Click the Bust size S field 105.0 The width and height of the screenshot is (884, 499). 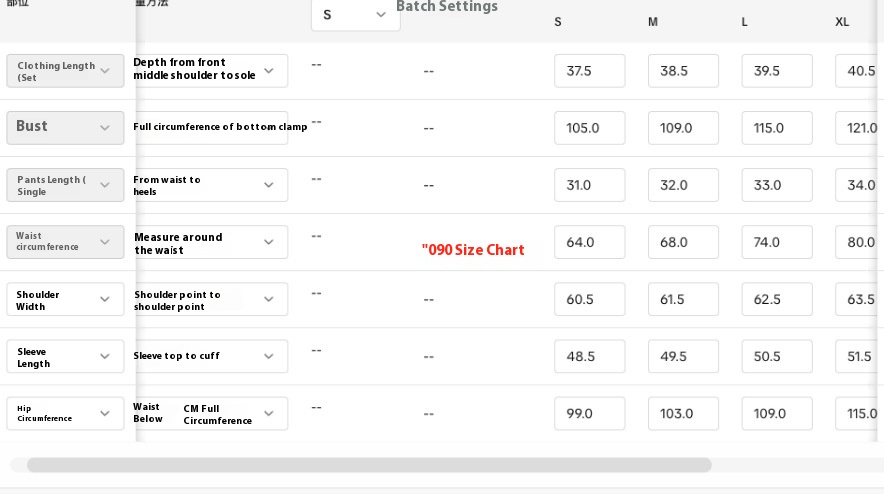(x=589, y=128)
